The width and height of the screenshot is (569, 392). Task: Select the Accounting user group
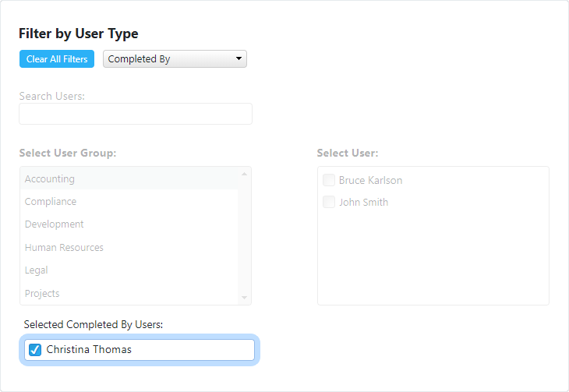[129, 178]
